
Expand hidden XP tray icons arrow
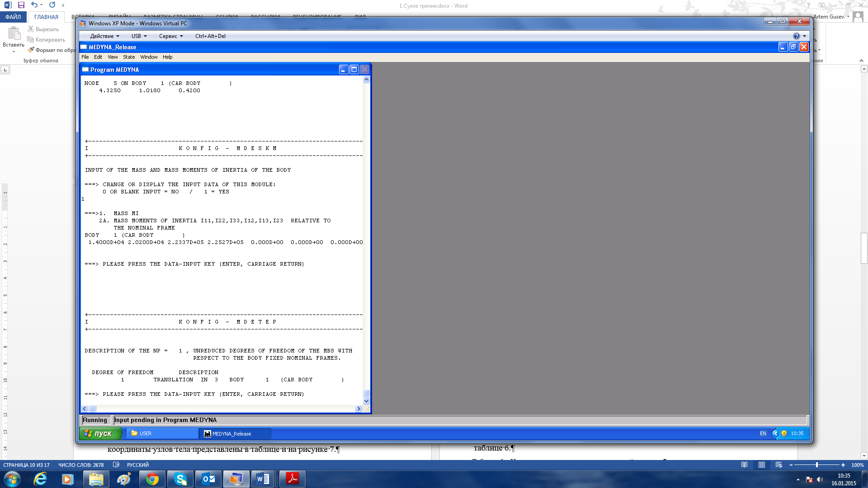tap(775, 433)
